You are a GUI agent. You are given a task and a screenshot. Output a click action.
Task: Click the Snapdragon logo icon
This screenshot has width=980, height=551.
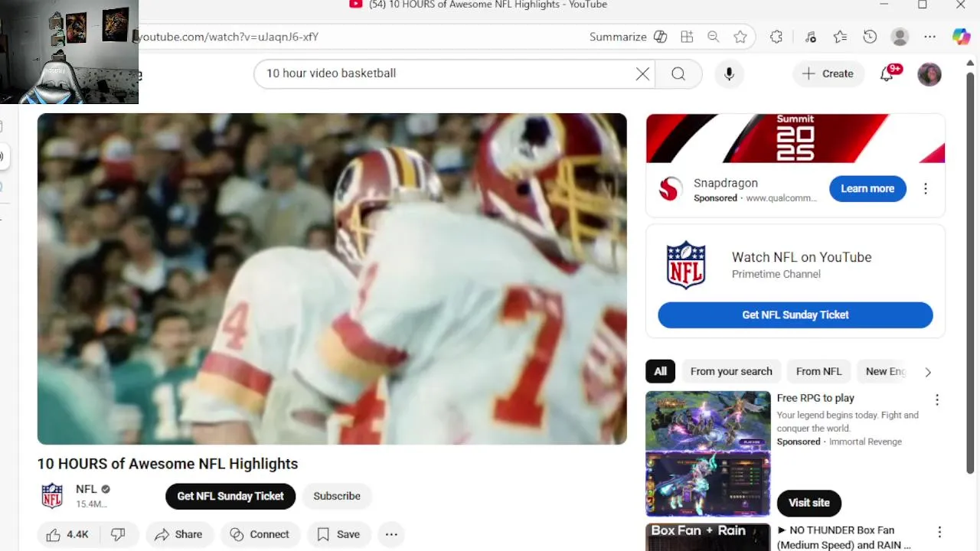[671, 189]
